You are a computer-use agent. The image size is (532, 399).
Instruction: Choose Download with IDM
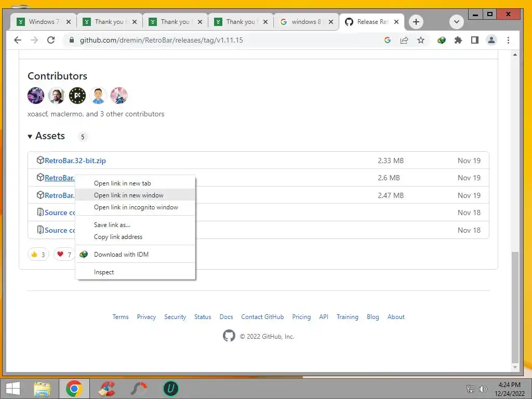(x=136, y=255)
